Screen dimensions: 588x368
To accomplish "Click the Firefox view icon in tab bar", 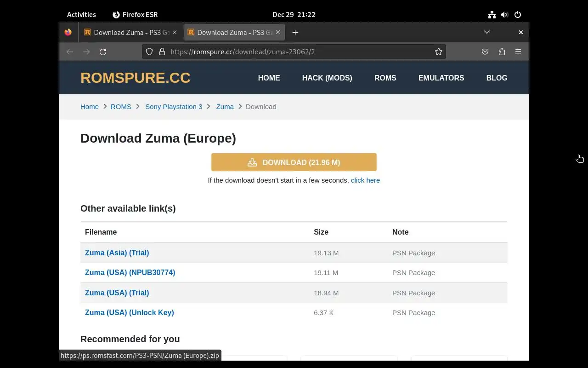I will [68, 32].
